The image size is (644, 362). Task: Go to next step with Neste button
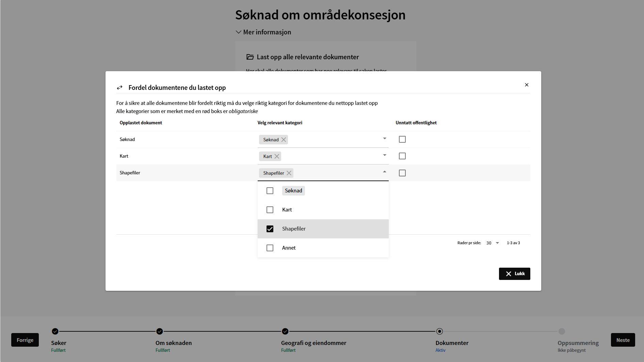point(623,340)
